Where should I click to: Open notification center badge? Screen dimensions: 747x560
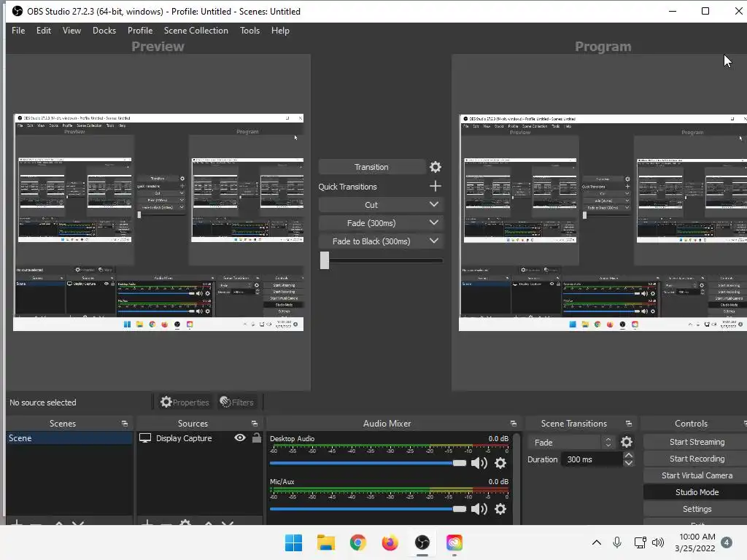point(727,542)
